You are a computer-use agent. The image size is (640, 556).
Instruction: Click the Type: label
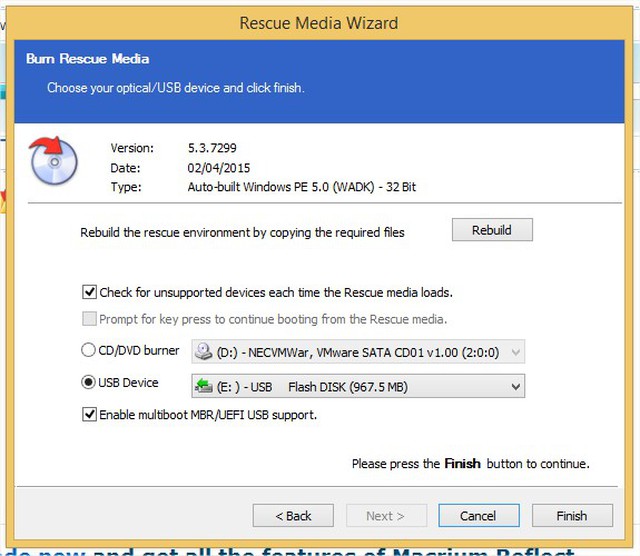click(126, 187)
